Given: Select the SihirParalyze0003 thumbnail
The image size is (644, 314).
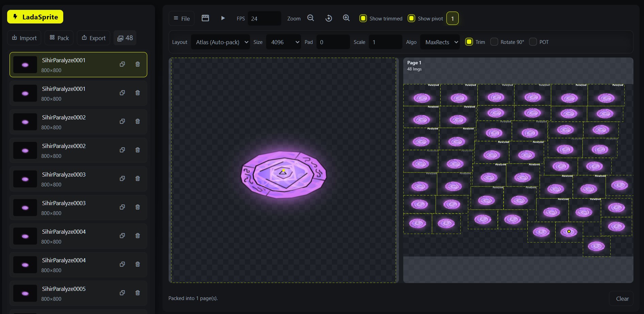Looking at the screenshot, I should point(25,179).
